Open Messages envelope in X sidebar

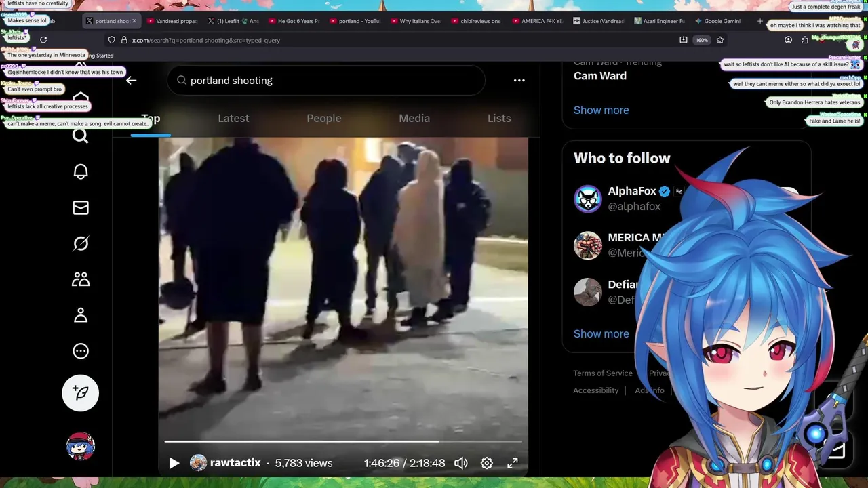tap(81, 207)
